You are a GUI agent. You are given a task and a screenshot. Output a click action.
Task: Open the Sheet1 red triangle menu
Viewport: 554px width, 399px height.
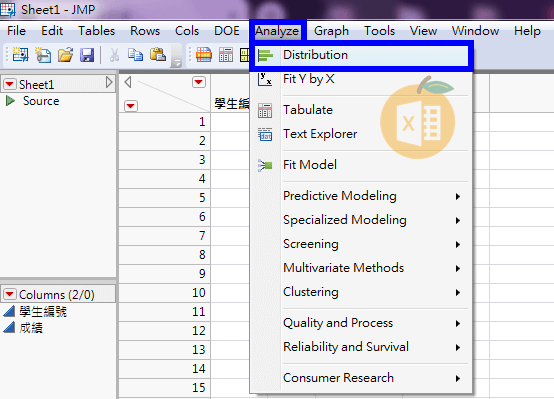click(10, 84)
